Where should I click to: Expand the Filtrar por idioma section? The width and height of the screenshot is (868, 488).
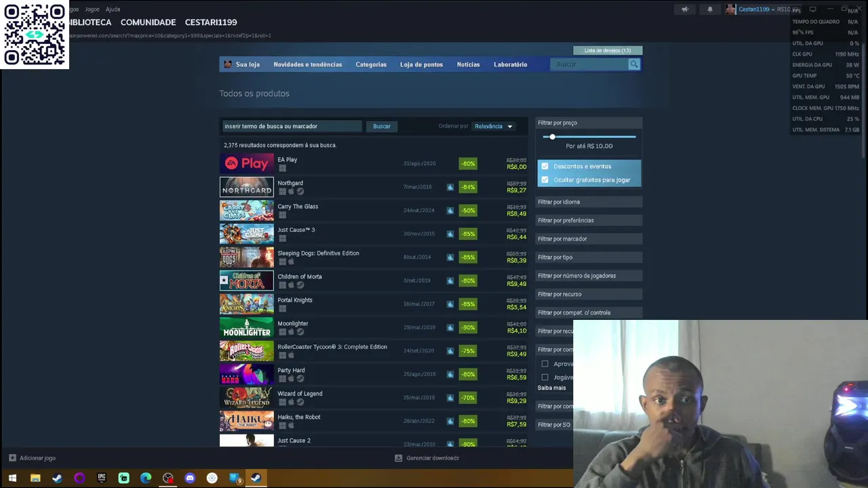coord(589,202)
